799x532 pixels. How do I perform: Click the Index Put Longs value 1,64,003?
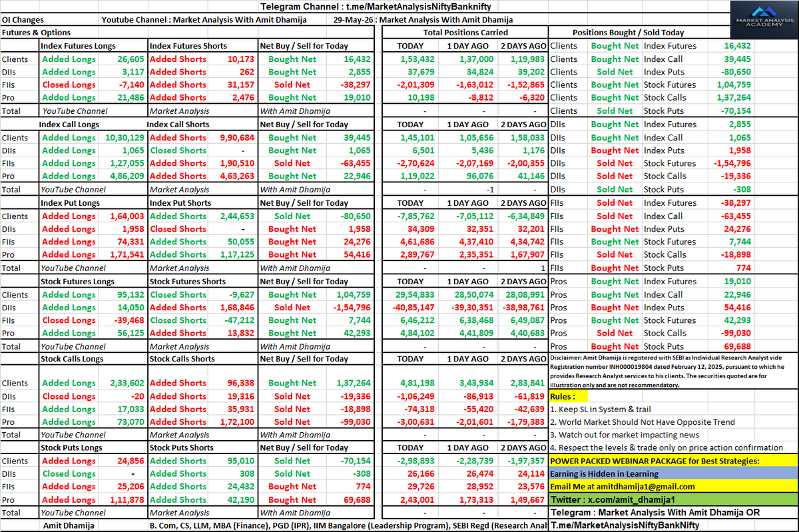click(126, 216)
